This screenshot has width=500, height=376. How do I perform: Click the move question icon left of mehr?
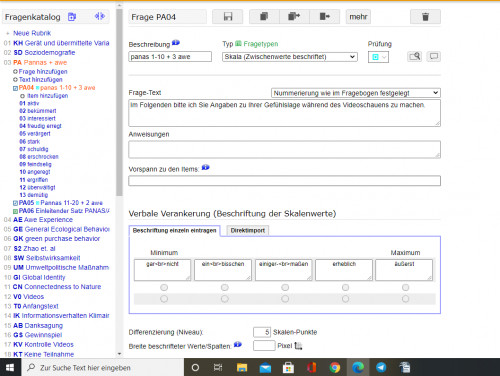(x=325, y=17)
